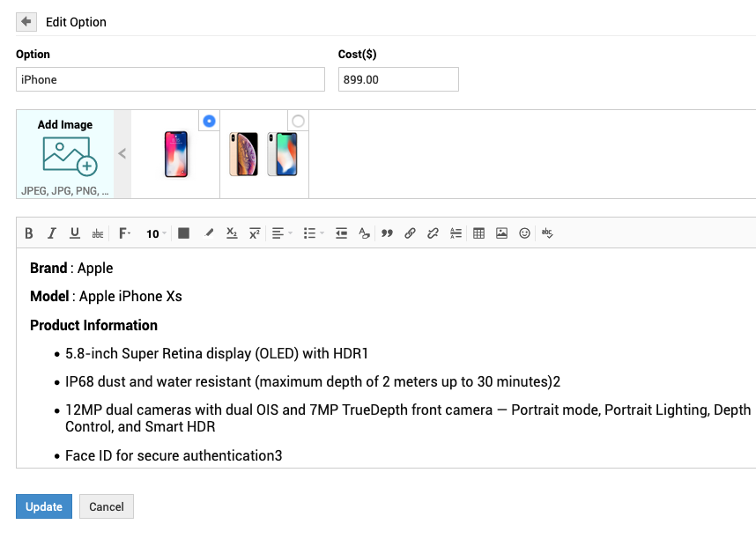Viewport: 756px width, 539px height.
Task: Click the '12MP dual cameras' bullet text
Action: coord(408,418)
